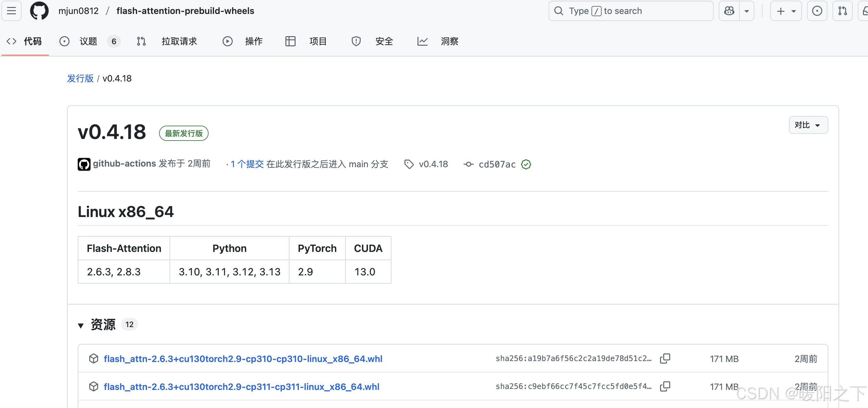Viewport: 868px width, 408px height.
Task: Switch to the 操作 actions tab
Action: pos(253,42)
